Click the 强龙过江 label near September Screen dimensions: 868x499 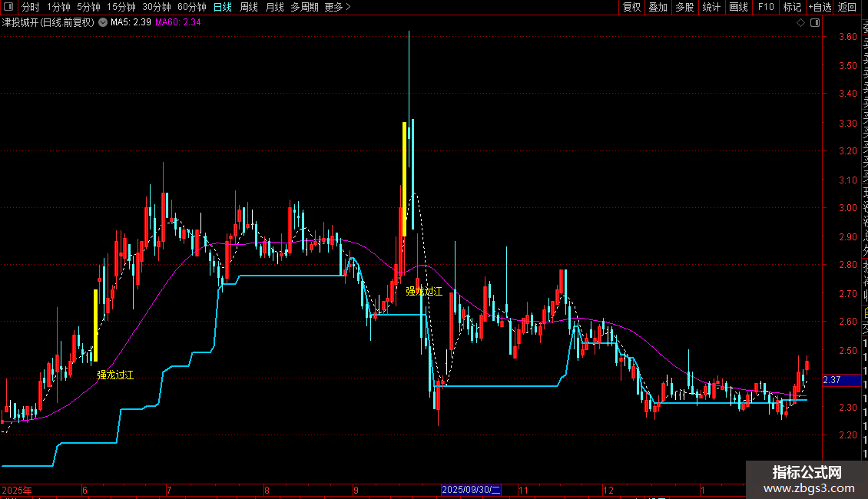click(x=424, y=292)
